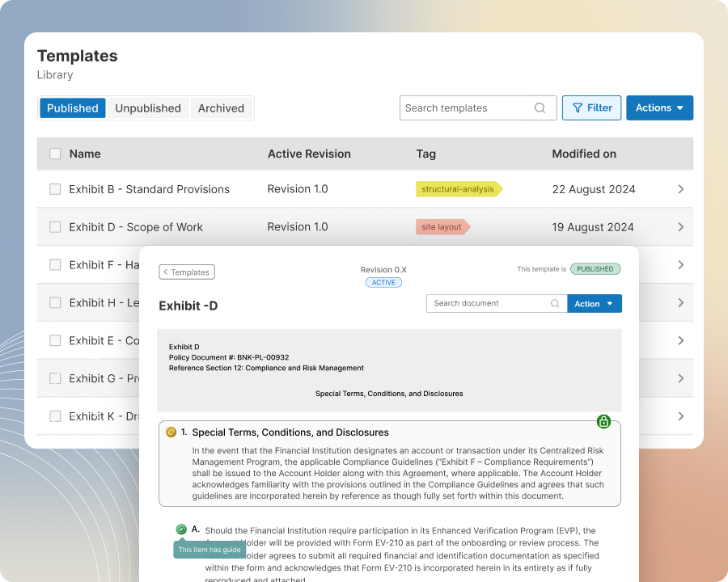Click the magnifier icon in Search document
The image size is (728, 582).
coord(555,304)
